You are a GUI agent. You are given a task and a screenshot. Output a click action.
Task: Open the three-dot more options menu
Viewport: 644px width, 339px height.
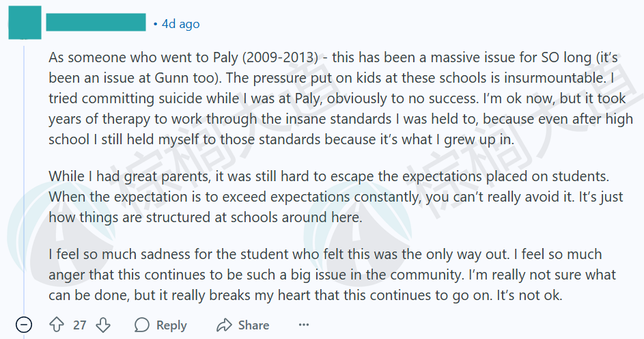coord(304,325)
